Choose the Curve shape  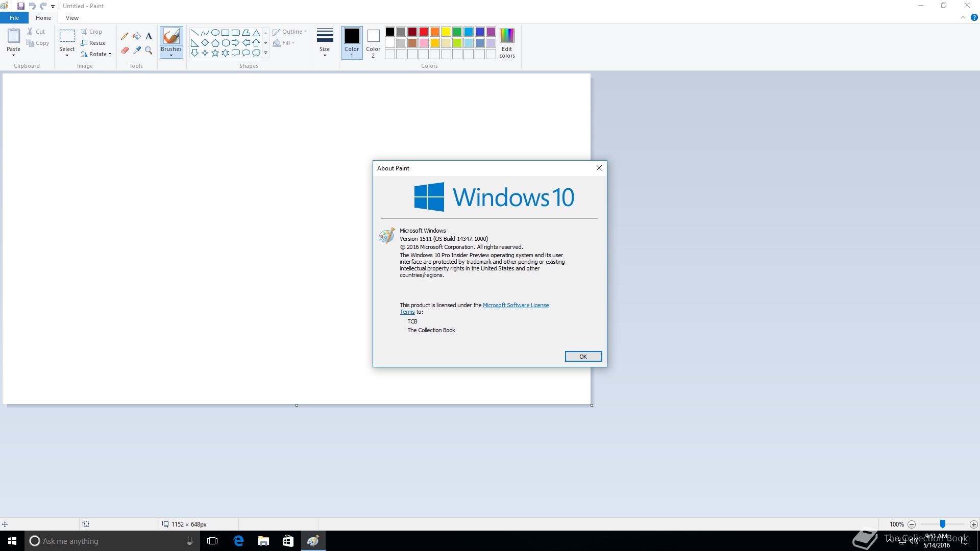click(205, 33)
